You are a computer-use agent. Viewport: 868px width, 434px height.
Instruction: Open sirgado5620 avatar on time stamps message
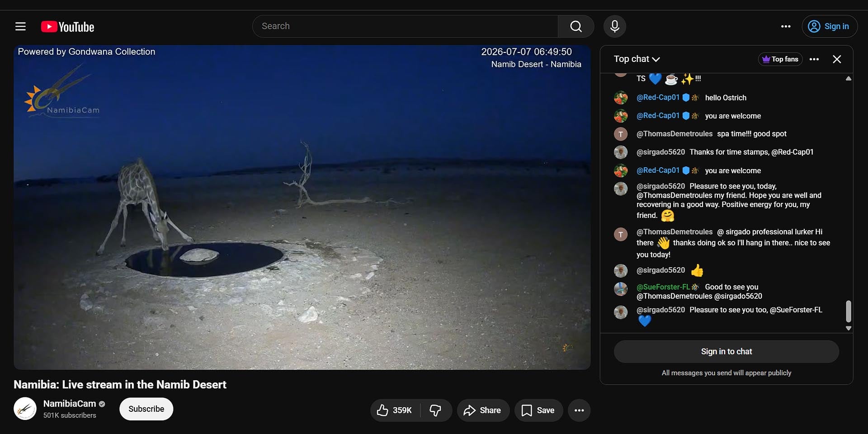point(621,152)
